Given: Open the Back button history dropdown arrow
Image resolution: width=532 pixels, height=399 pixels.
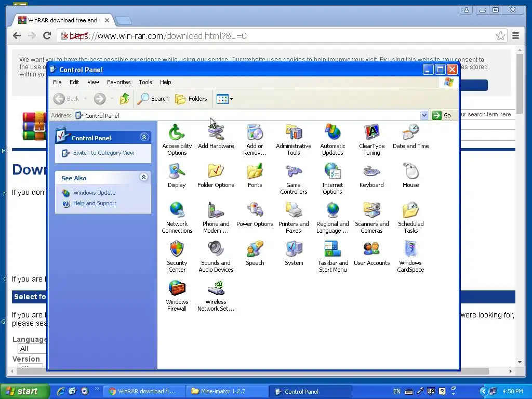Looking at the screenshot, I should (x=86, y=99).
